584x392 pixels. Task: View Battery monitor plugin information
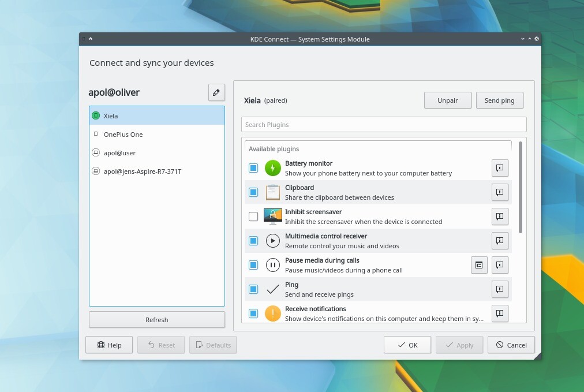coord(500,168)
